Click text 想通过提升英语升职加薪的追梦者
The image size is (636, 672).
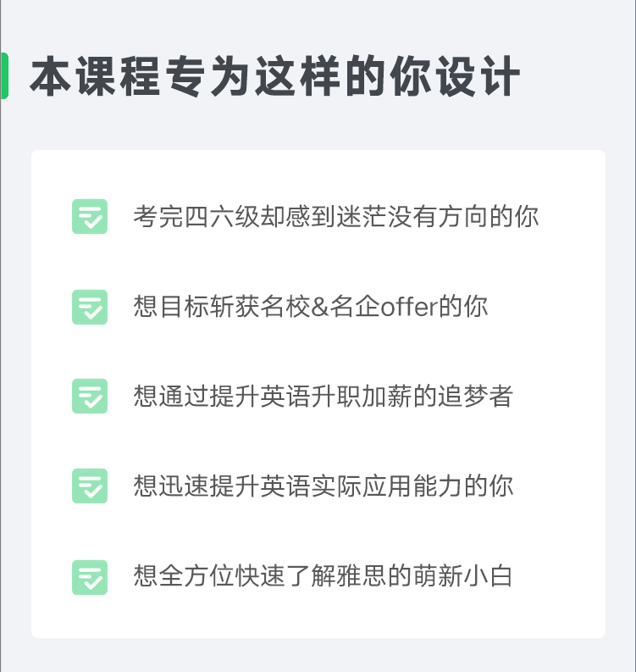[324, 396]
